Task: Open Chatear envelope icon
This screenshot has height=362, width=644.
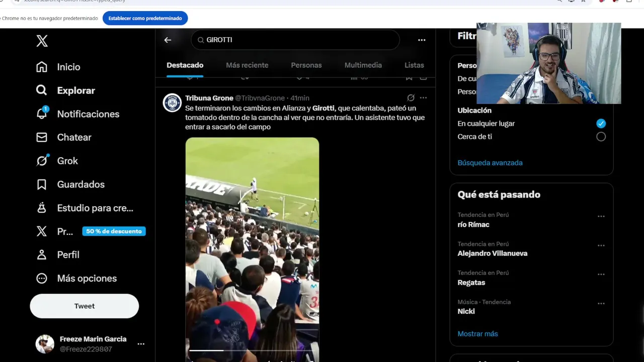Action: pos(42,137)
